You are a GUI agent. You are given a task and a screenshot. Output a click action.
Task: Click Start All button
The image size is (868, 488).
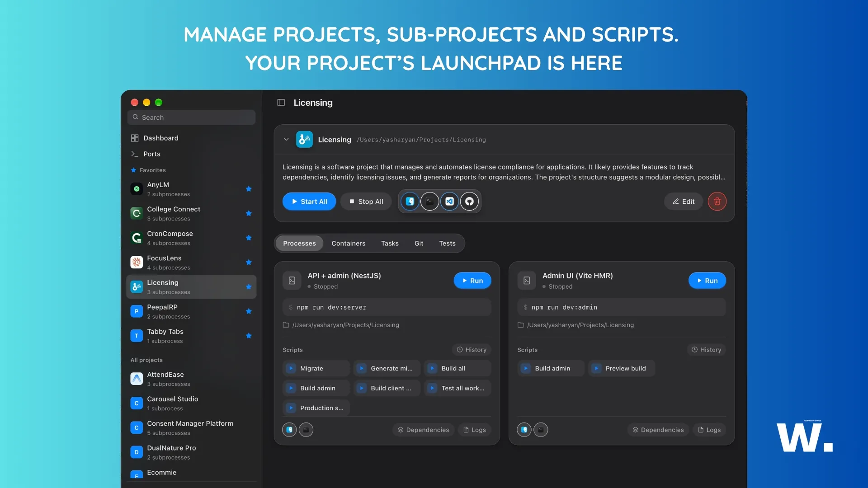[x=309, y=202]
